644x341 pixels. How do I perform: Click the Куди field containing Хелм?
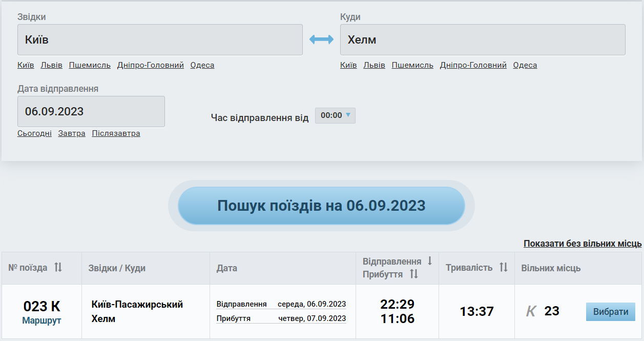tap(482, 39)
